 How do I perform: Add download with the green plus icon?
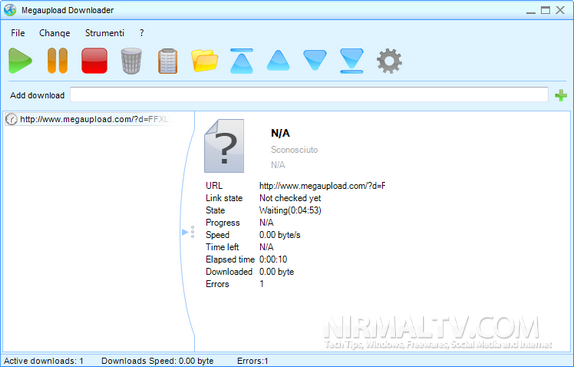(x=561, y=96)
